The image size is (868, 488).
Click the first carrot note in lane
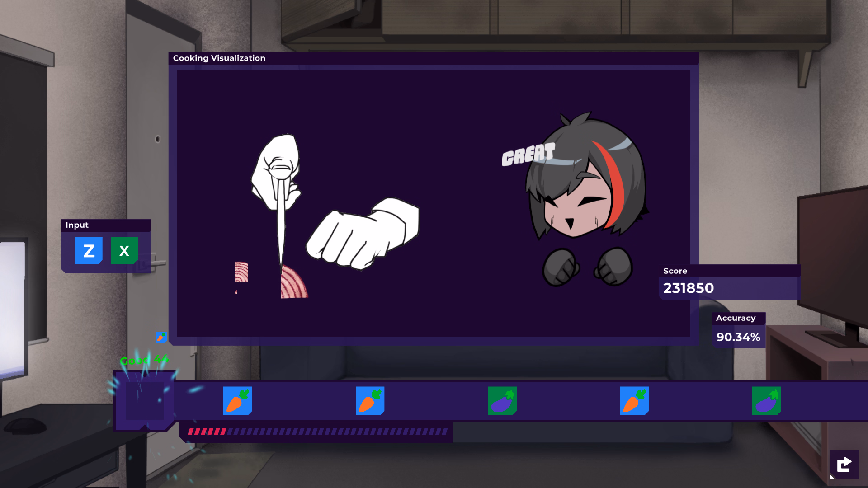click(238, 401)
